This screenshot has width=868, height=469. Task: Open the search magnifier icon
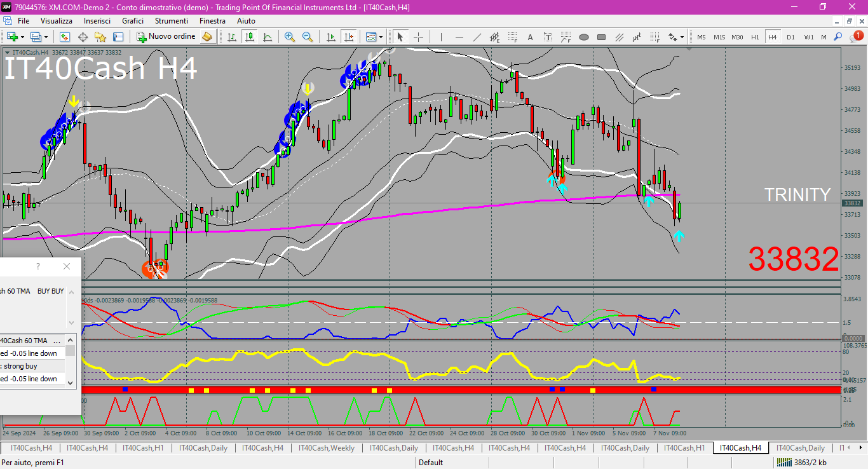click(838, 37)
